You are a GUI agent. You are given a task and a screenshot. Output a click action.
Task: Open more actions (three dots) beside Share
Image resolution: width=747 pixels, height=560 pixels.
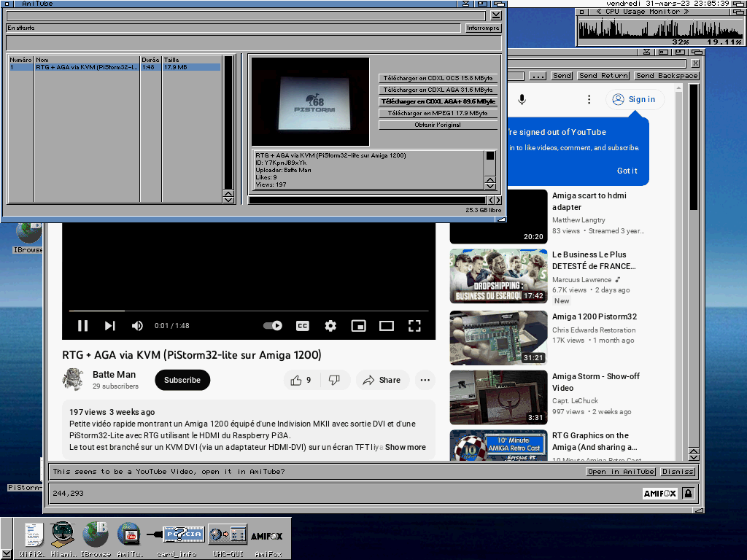425,380
